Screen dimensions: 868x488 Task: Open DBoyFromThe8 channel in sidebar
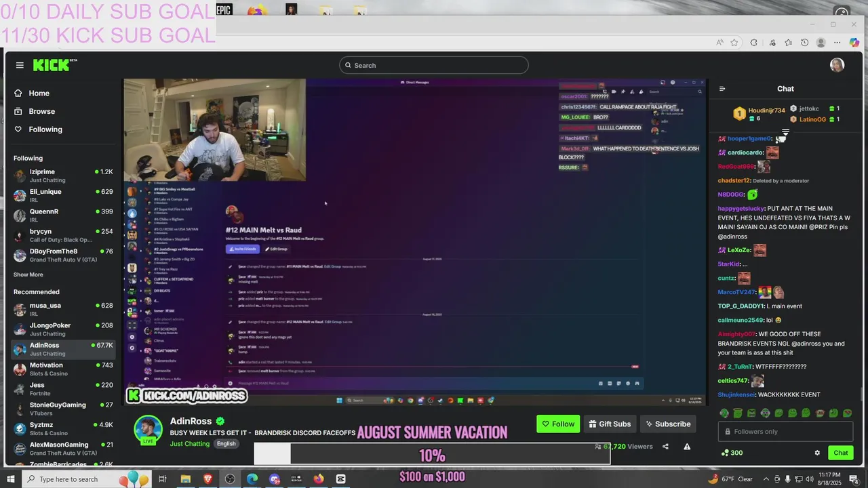point(63,255)
